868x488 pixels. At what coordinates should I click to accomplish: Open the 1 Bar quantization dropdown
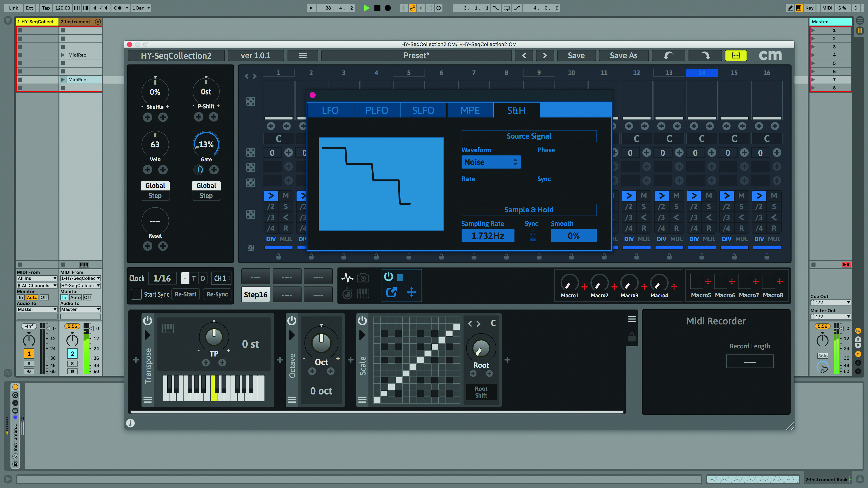pyautogui.click(x=141, y=8)
